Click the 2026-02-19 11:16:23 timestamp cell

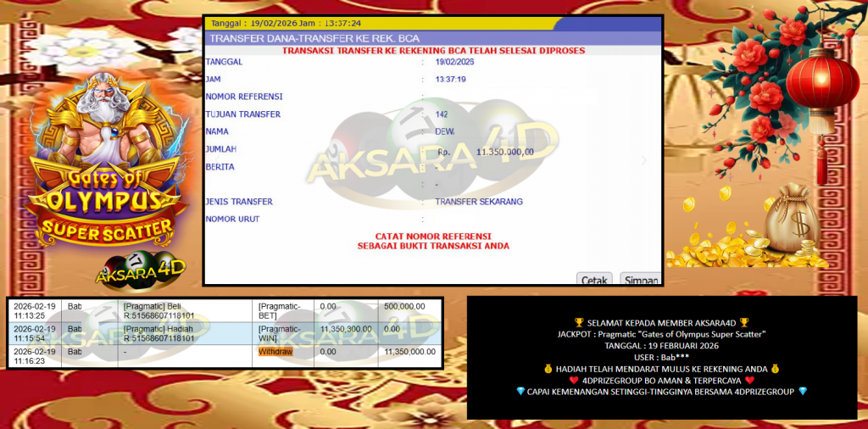(35, 356)
